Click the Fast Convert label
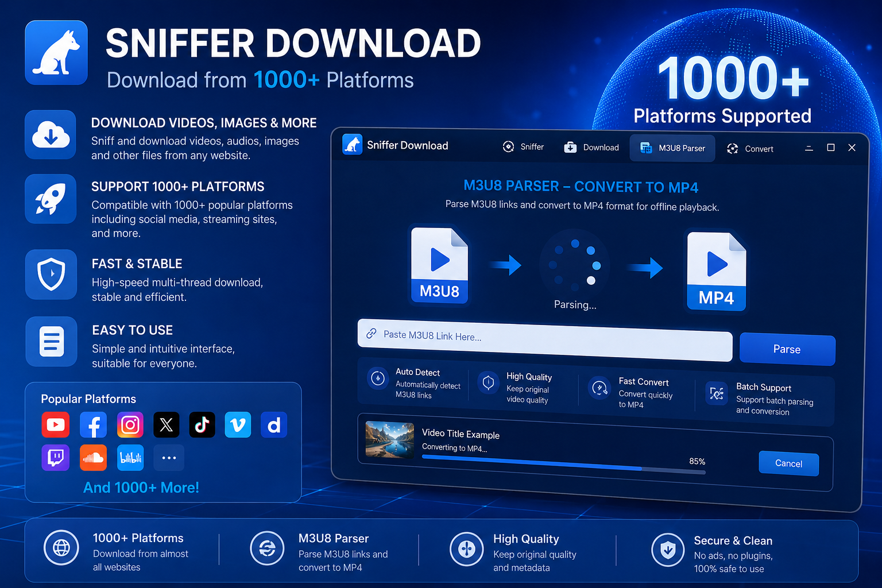This screenshot has height=588, width=882. [644, 382]
